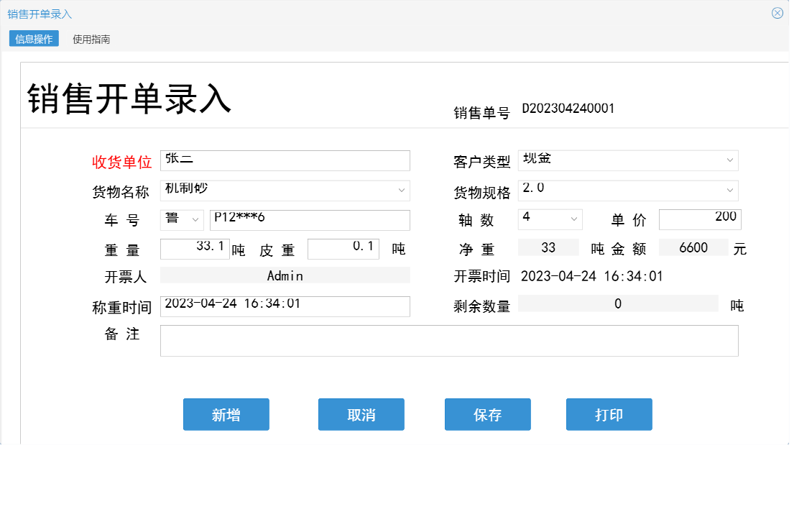The width and height of the screenshot is (812, 512).
Task: Click the 新增 button to add record
Action: pyautogui.click(x=226, y=414)
